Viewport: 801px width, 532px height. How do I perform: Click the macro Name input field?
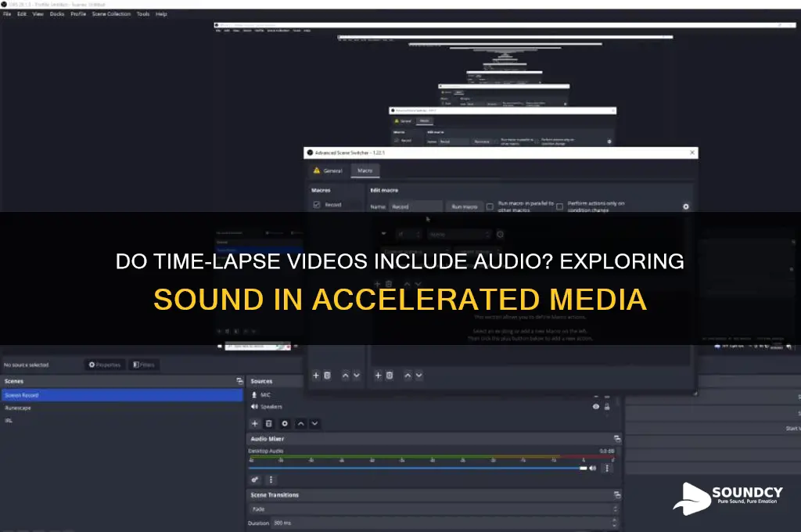click(x=416, y=207)
